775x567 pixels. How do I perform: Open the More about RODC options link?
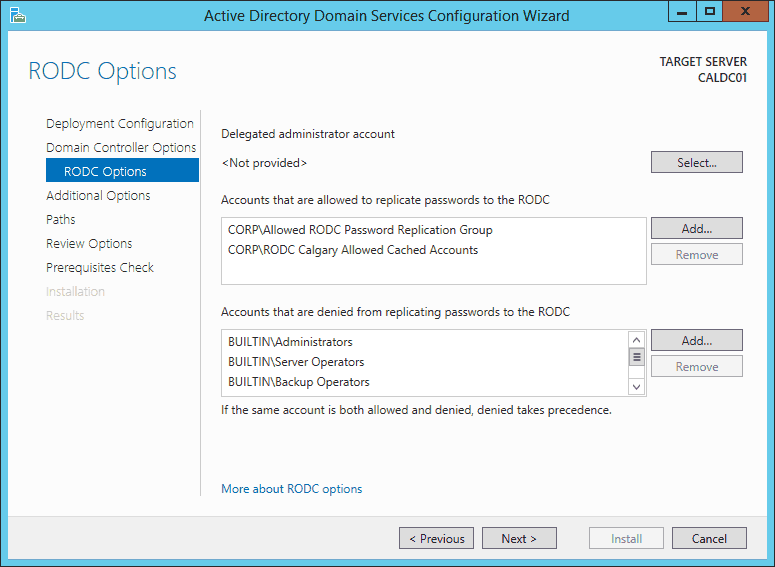(292, 489)
